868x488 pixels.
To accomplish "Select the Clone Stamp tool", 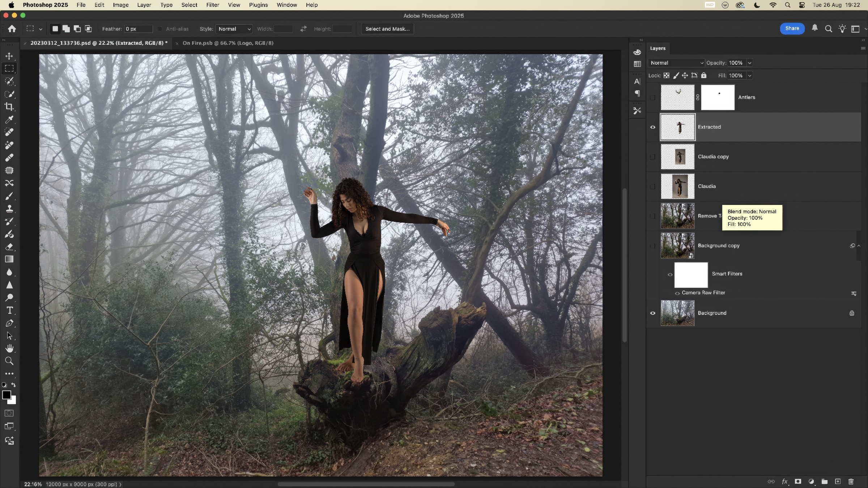I will coord(9,209).
